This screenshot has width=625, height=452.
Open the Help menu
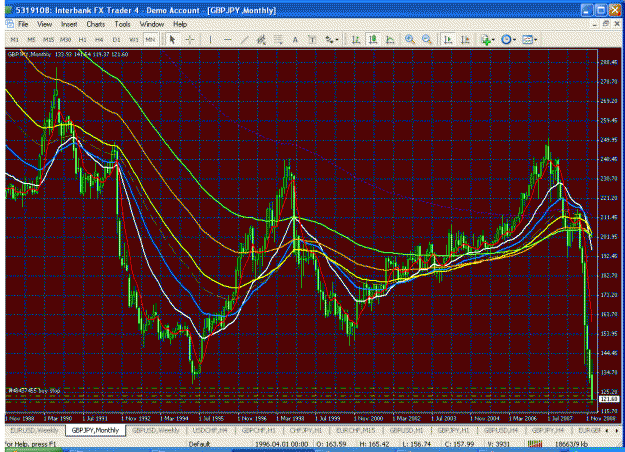[x=180, y=24]
